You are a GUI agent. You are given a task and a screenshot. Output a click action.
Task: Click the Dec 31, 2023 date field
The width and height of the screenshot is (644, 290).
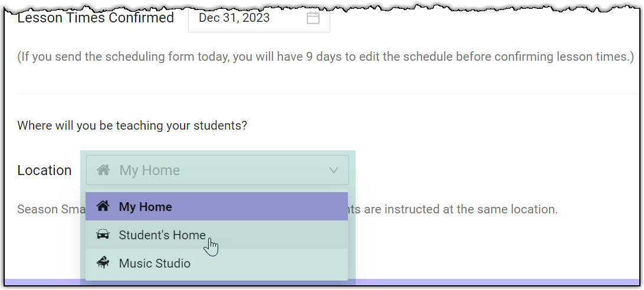click(248, 18)
